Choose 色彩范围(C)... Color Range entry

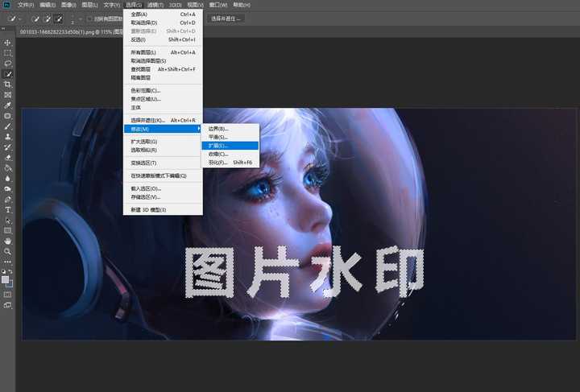pyautogui.click(x=163, y=90)
